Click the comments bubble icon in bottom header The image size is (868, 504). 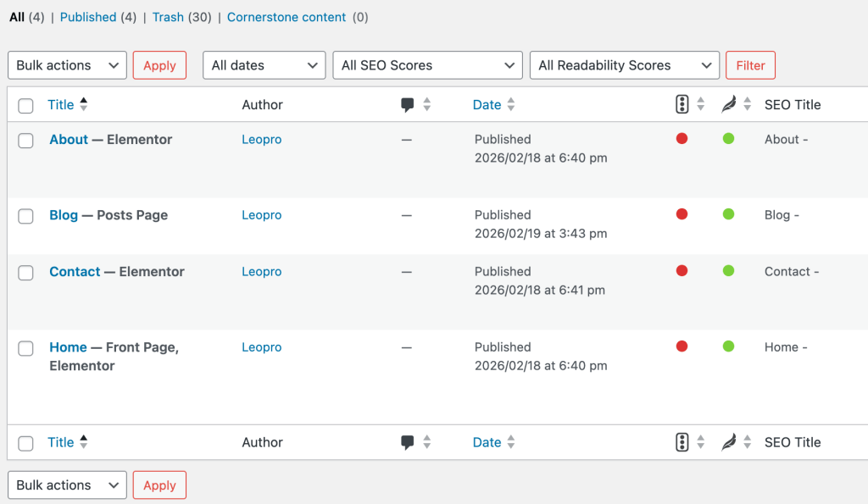[409, 441]
